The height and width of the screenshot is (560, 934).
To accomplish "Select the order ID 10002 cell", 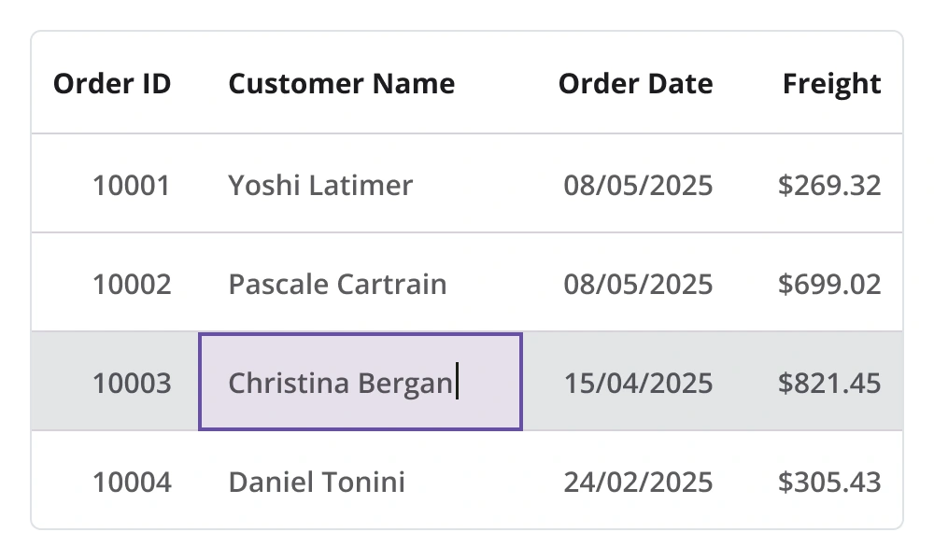I will [132, 284].
